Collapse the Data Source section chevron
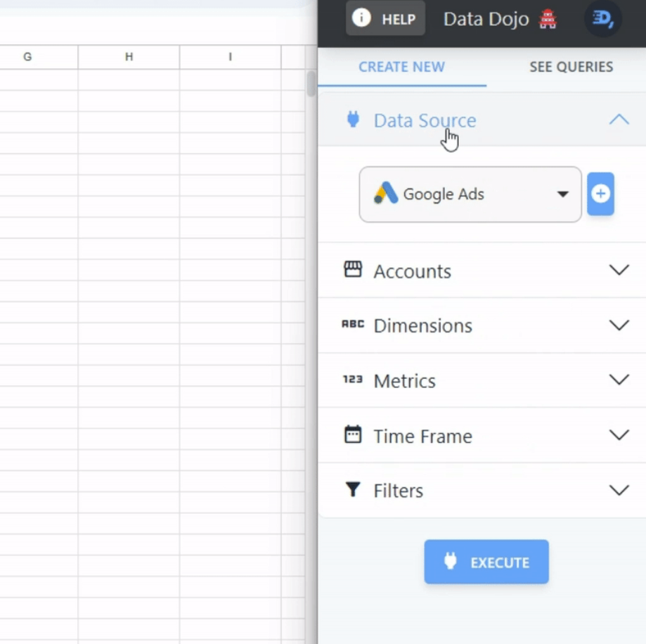Screen dimensions: 646x644 619,120
